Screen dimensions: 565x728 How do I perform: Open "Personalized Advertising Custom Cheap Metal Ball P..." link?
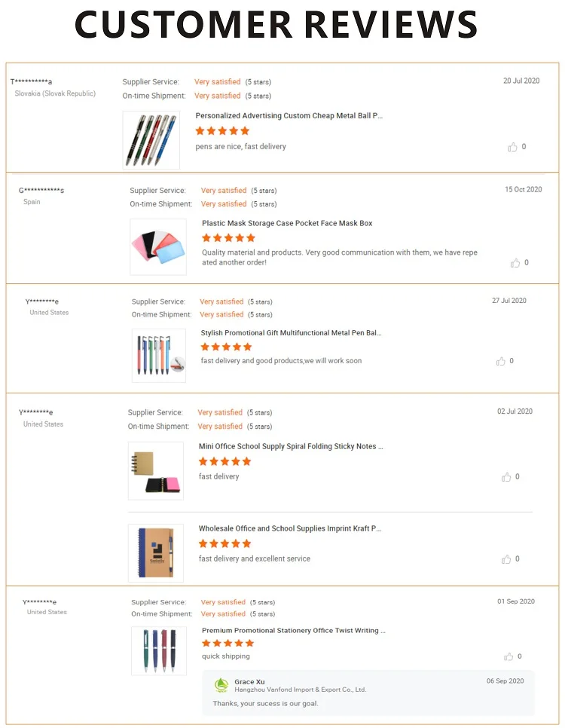(x=289, y=116)
